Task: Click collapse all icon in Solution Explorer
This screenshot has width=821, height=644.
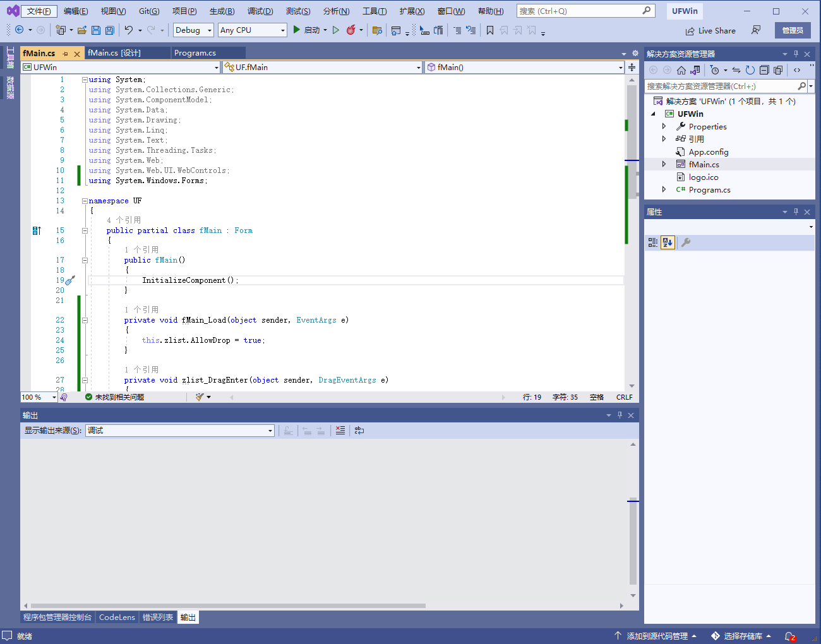Action: pos(764,70)
